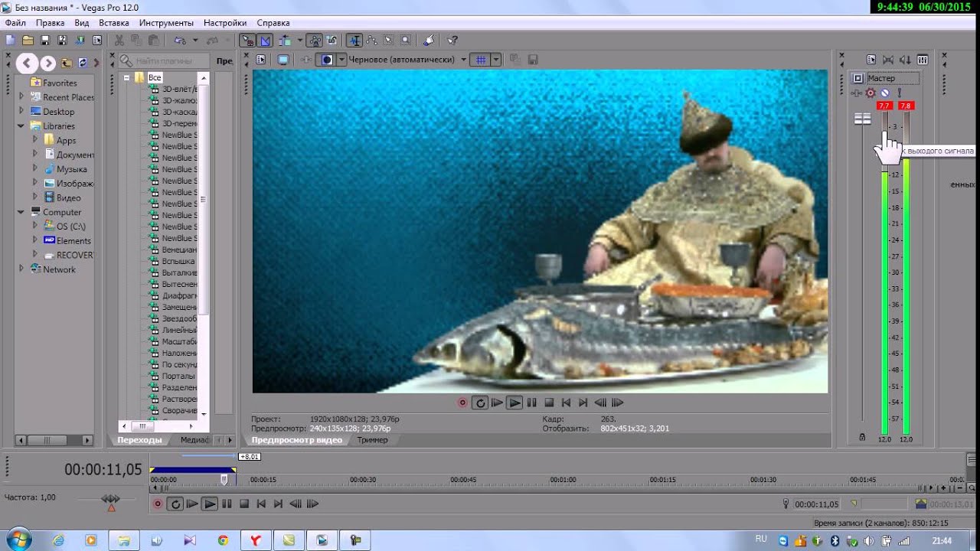The width and height of the screenshot is (980, 551).
Task: Open the Правка menu
Action: [x=50, y=23]
